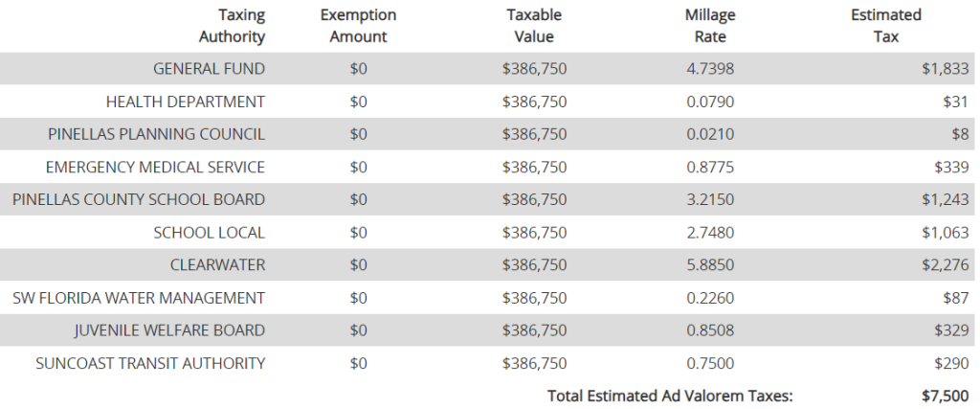This screenshot has width=980, height=409.
Task: Select the EMERGENCY MEDICAL SERVICE label
Action: point(155,168)
